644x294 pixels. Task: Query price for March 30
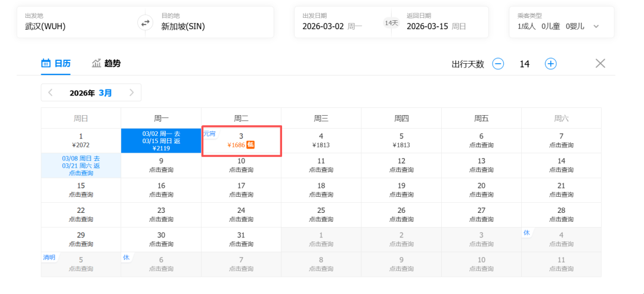tap(161, 239)
